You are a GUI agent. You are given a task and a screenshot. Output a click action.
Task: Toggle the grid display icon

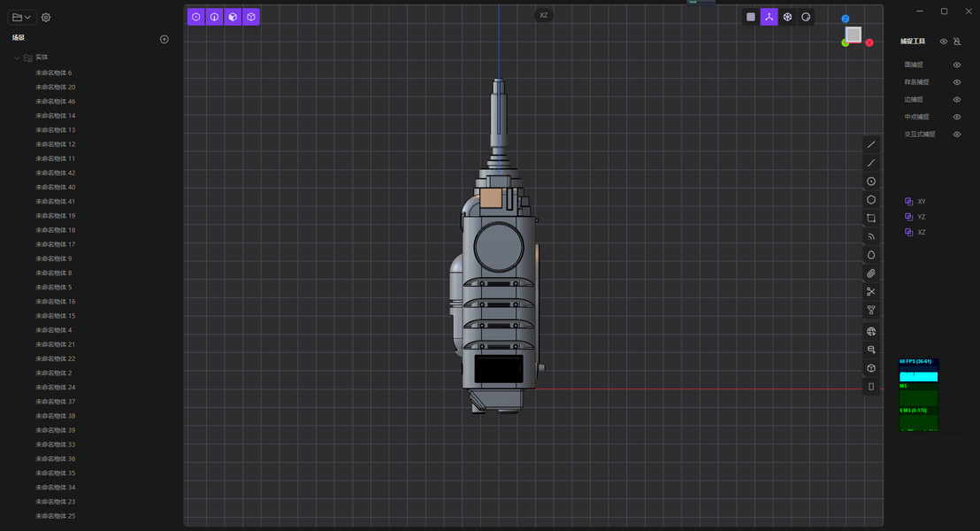pos(751,17)
